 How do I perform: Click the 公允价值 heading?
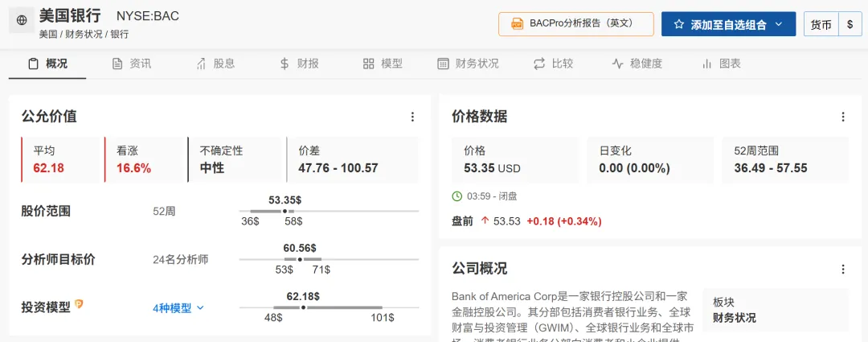[49, 117]
